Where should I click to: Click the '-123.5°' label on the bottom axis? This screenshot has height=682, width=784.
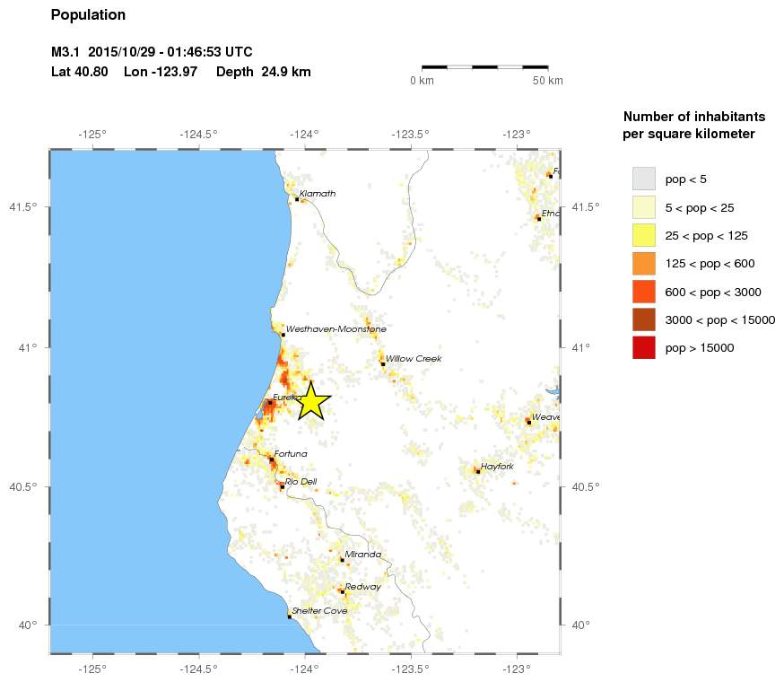point(411,669)
